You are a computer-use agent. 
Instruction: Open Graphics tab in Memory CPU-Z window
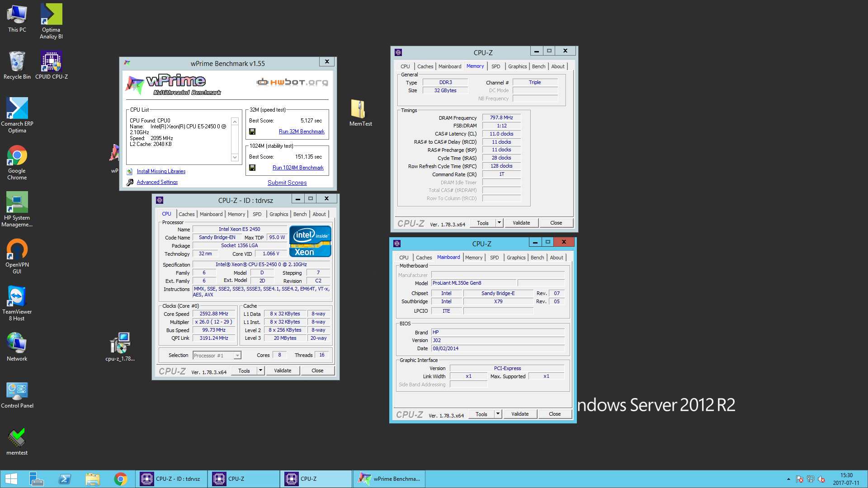coord(517,66)
